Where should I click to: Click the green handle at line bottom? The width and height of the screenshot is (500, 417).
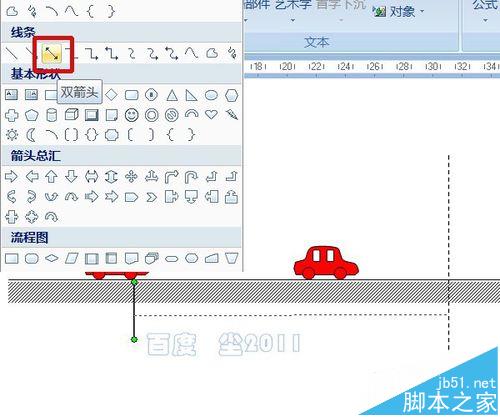[x=134, y=339]
